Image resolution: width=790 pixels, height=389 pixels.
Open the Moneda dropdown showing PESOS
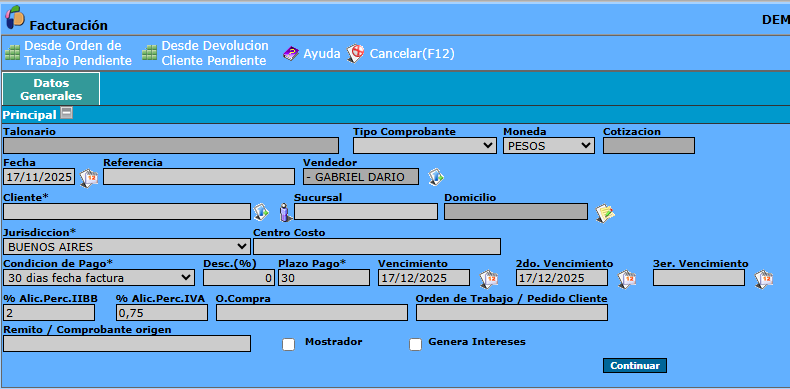click(549, 146)
